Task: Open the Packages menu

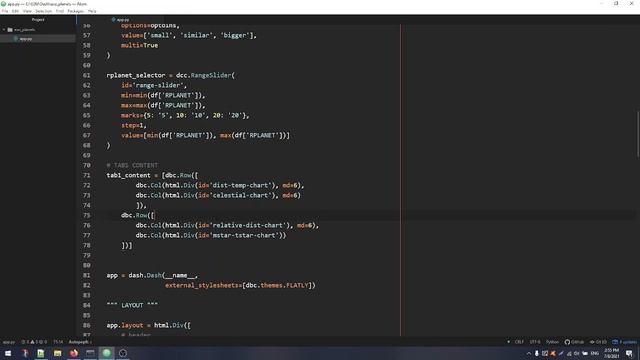Action: point(76,11)
